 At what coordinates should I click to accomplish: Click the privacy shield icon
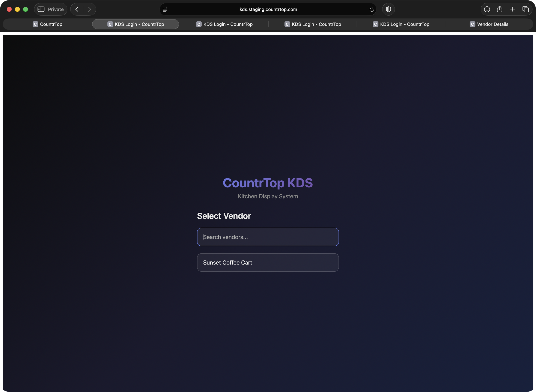coord(388,9)
